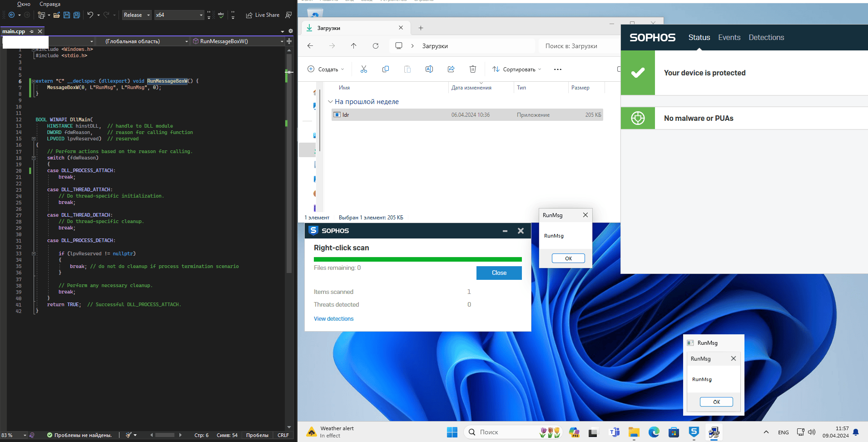Image resolution: width=868 pixels, height=442 pixels.
Task: Click the navigate backward icon in Visual Studio
Action: click(11, 15)
